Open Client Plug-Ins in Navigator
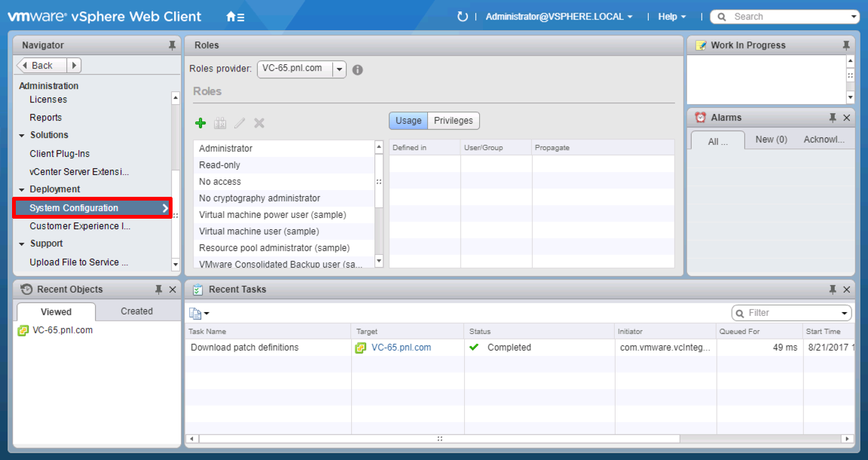 coord(60,154)
